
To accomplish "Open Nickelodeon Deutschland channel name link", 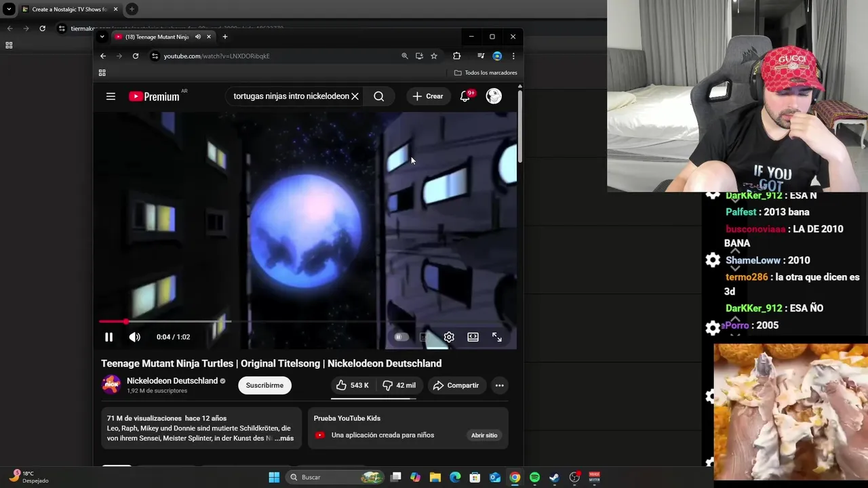I will click(x=172, y=381).
